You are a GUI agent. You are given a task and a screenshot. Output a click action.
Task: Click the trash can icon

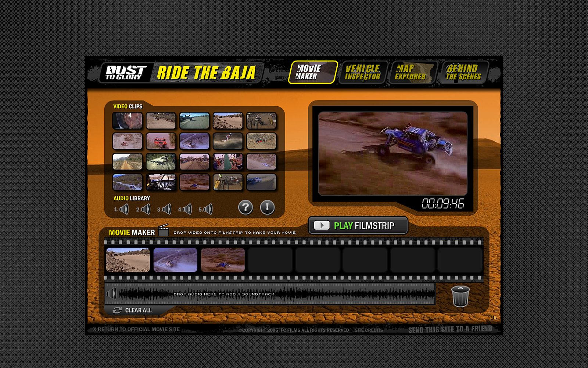pos(460,296)
